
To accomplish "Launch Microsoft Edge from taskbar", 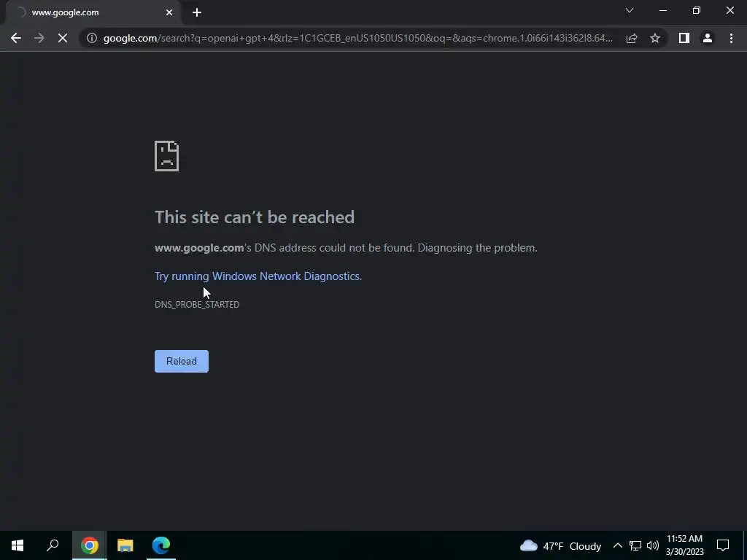I will tap(161, 545).
